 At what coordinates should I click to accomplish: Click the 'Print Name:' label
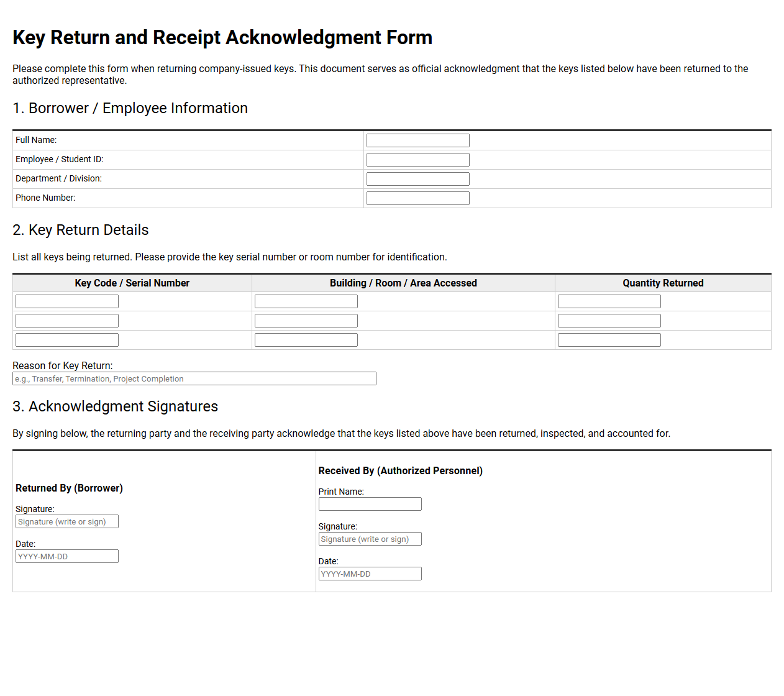point(341,491)
